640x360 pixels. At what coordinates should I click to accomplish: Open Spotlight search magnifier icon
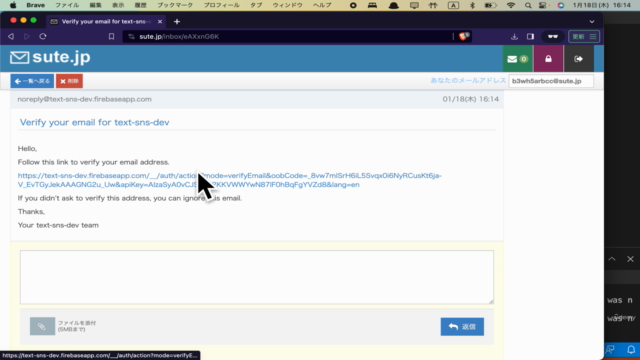pyautogui.click(x=528, y=5)
